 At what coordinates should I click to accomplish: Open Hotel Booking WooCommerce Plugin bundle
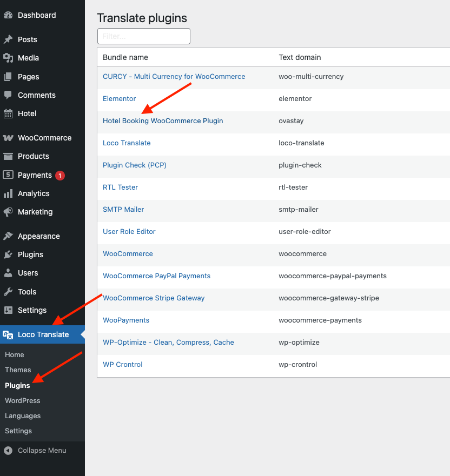click(x=163, y=121)
